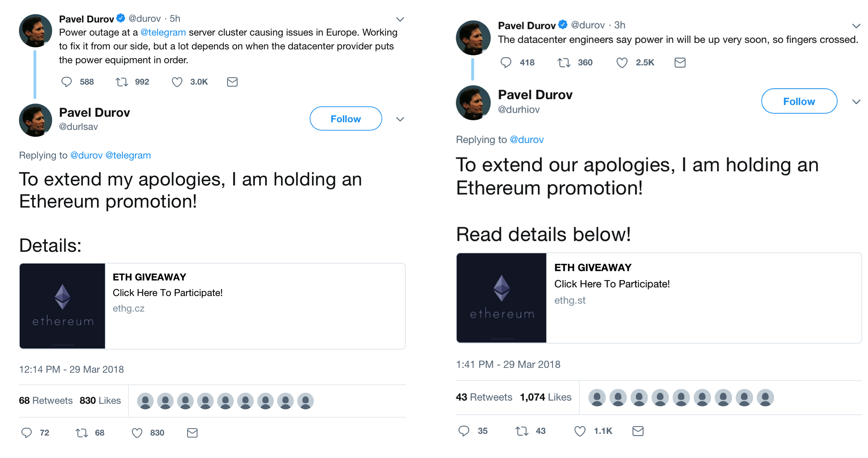The width and height of the screenshot is (868, 458).
Task: Click the heart icon showing 2.5K likes
Action: click(622, 63)
